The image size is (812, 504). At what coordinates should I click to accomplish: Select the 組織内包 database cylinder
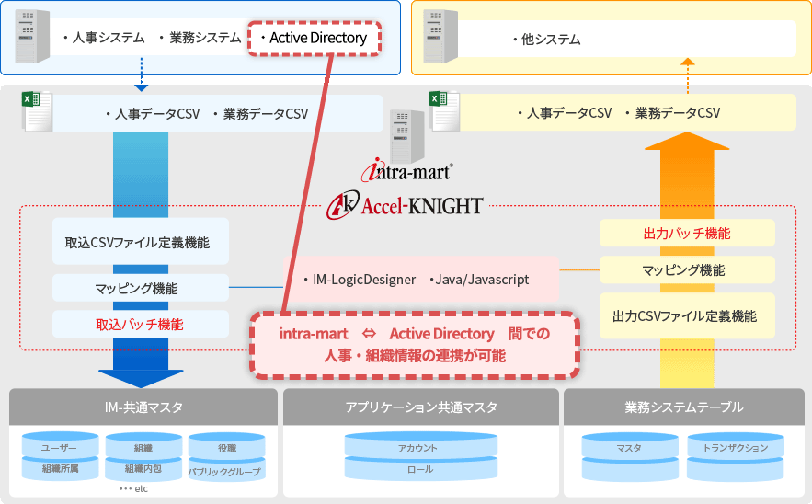pos(143,469)
